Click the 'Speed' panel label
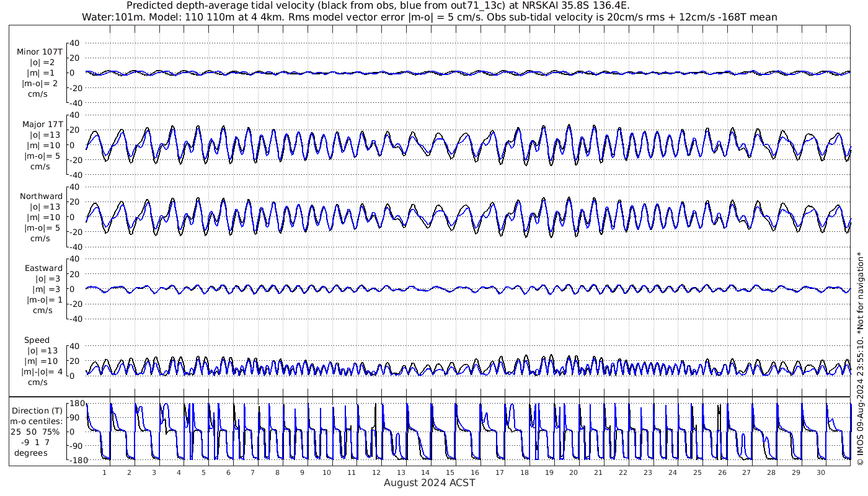 coord(37,340)
